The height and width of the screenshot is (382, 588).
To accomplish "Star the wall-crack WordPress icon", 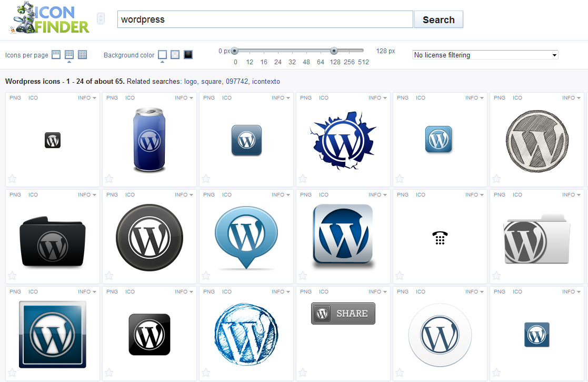I will (x=303, y=179).
